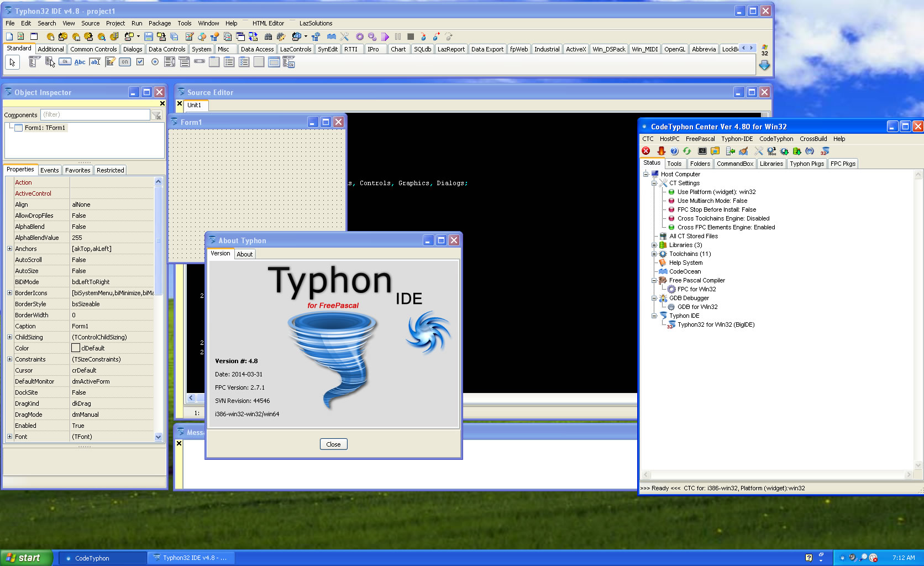
Task: Switch to the Events tab in Object Inspector
Action: click(x=50, y=170)
